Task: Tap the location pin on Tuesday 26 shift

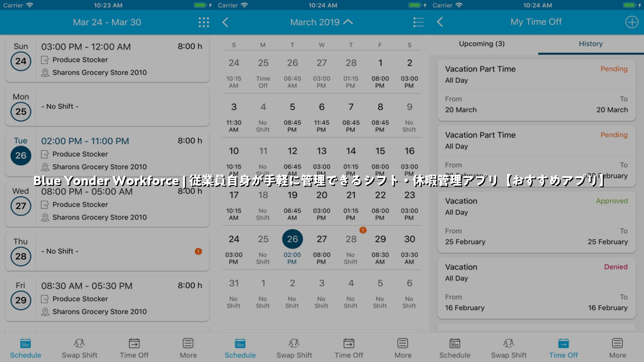Action: [45, 167]
